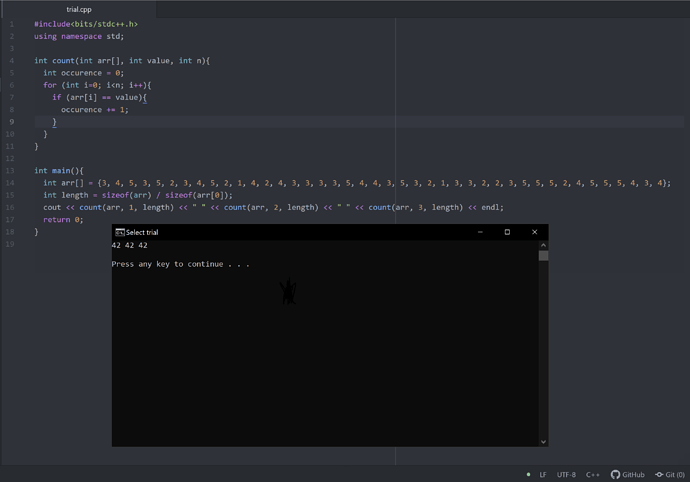
Task: Click the Select trial title bar text
Action: [142, 232]
